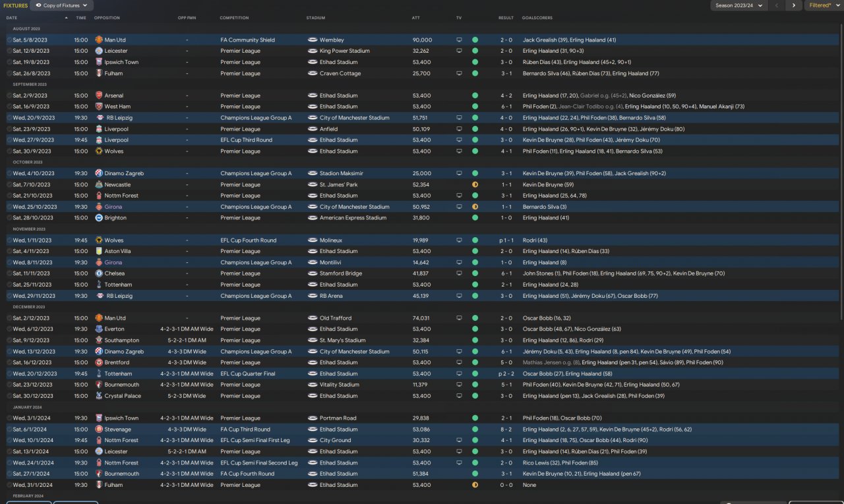Click the West Ham club badge icon

(99, 107)
